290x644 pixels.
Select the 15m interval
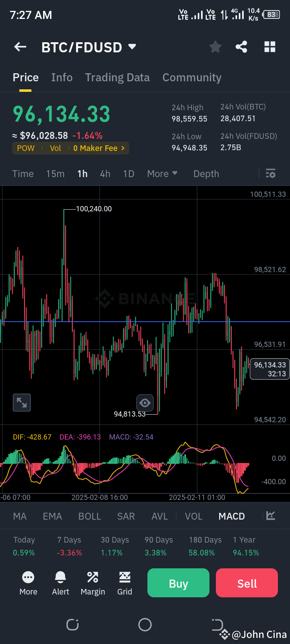(x=55, y=174)
